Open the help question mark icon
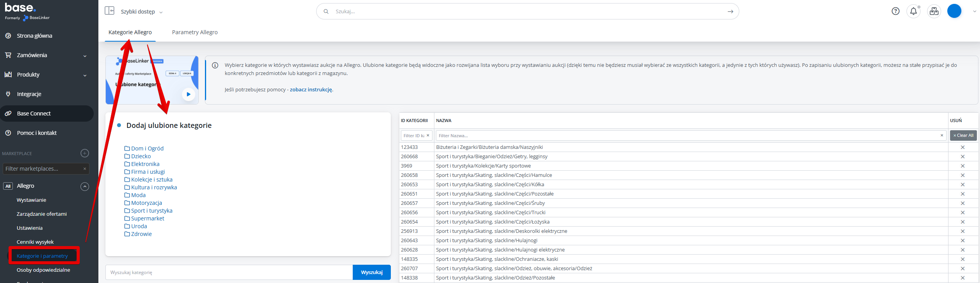This screenshot has height=283, width=980. (x=895, y=11)
